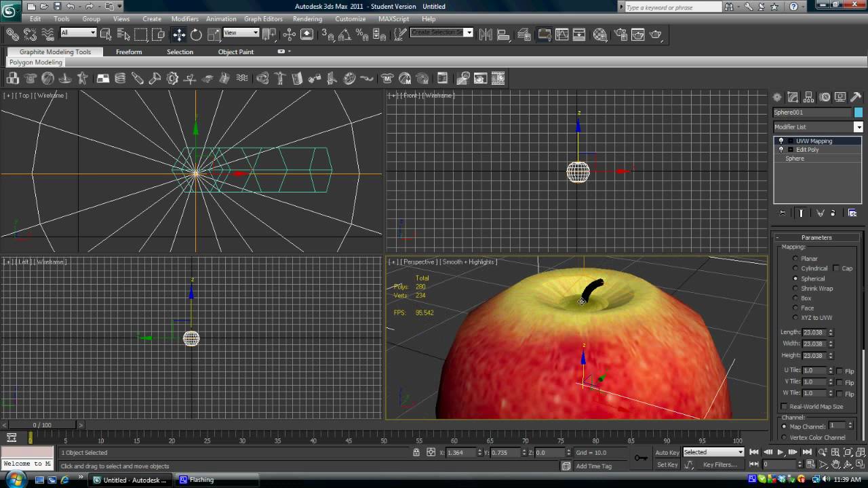Click the Align tool in main toolbar
The width and height of the screenshot is (868, 488).
coord(504,35)
